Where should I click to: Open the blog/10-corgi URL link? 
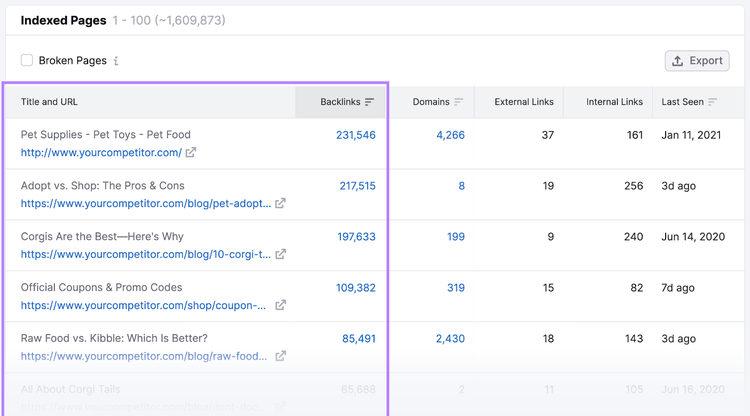coord(145,254)
